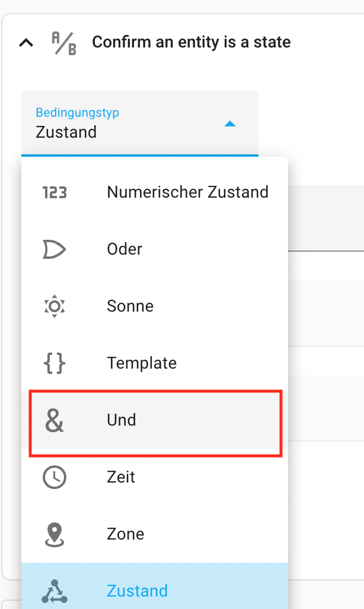Close the Bedingungstyp dropdown via blue arrow

tap(231, 124)
